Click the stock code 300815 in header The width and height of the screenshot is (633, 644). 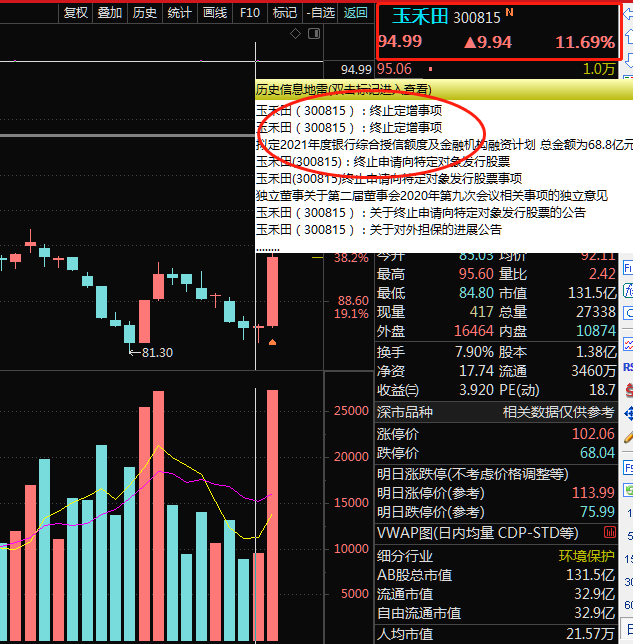477,18
